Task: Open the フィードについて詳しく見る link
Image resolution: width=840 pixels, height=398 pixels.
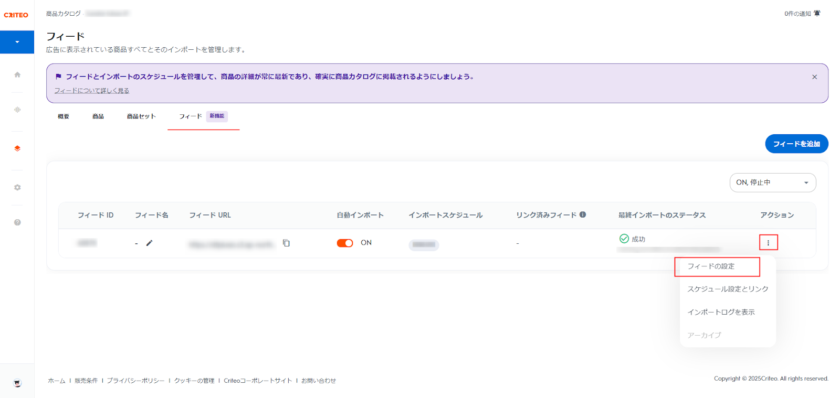Action: click(x=92, y=91)
